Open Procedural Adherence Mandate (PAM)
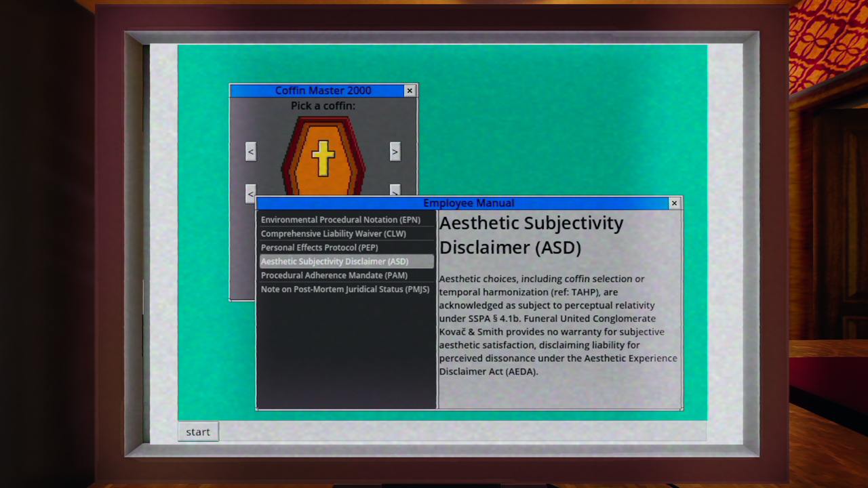 (x=347, y=275)
